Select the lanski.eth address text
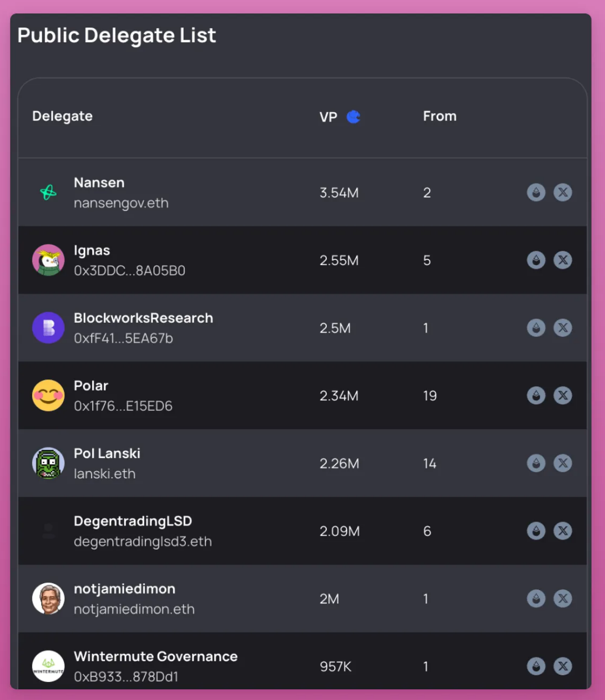 click(104, 474)
